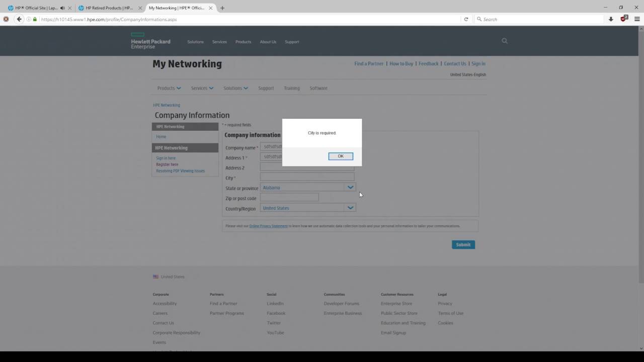
Task: Click the How to Buy link
Action: click(x=401, y=64)
